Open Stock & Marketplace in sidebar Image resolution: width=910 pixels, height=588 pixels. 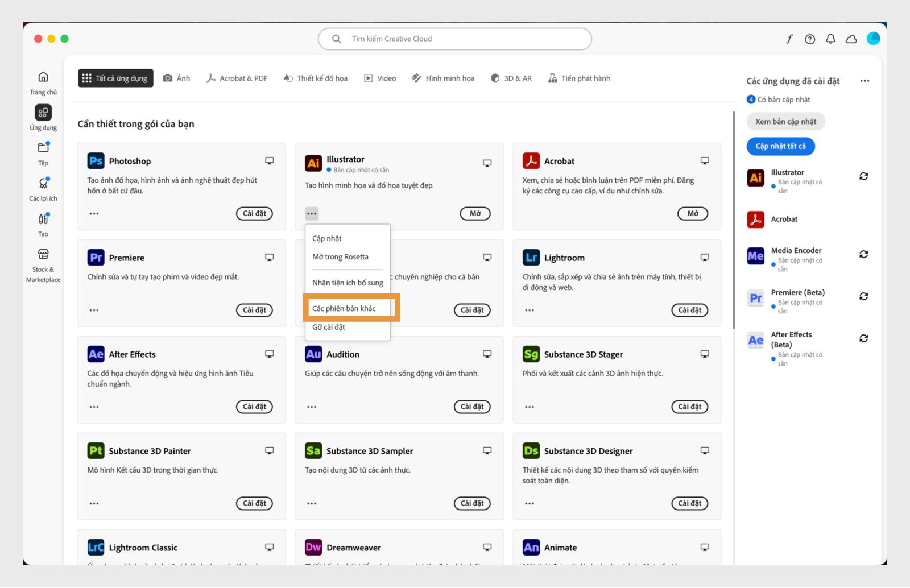43,266
